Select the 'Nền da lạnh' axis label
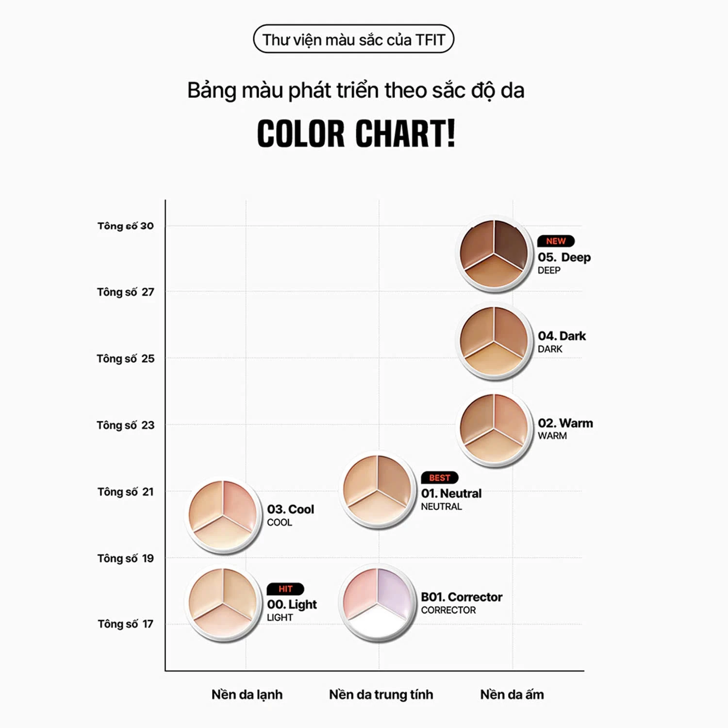 click(247, 695)
